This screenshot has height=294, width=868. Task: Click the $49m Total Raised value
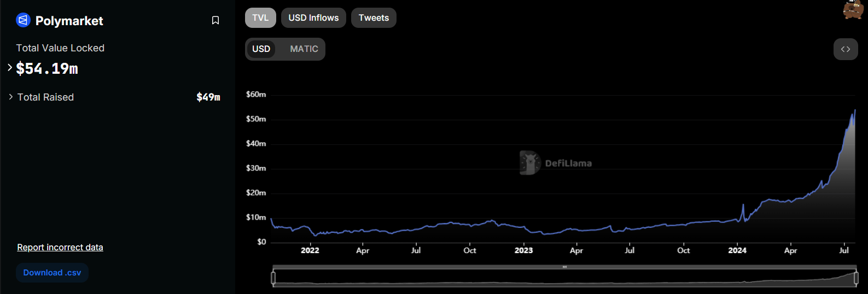(208, 97)
